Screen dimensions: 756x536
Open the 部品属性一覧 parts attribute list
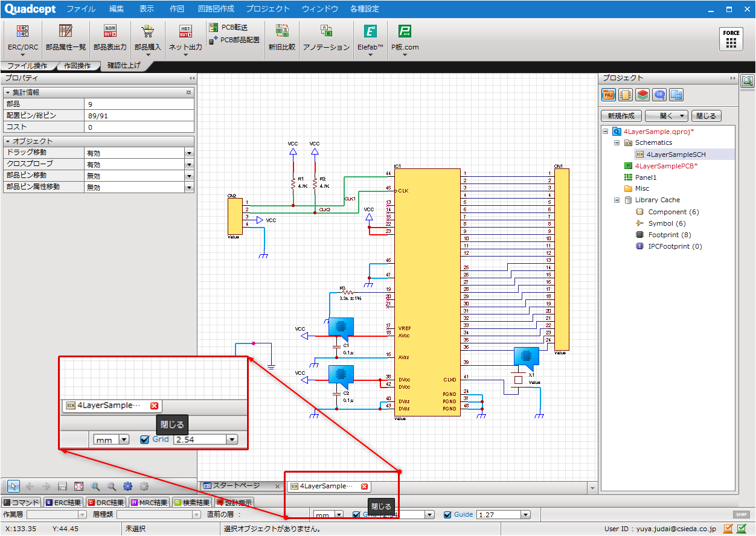click(x=65, y=32)
